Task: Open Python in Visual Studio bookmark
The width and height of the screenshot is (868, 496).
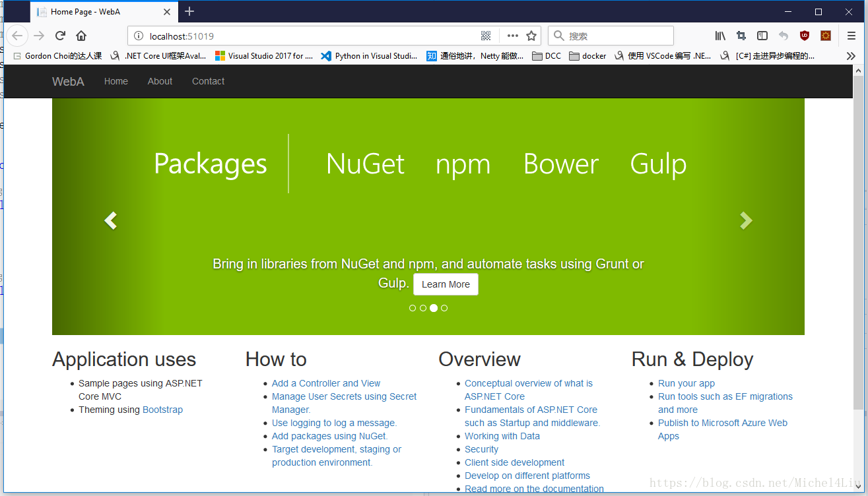Action: coord(370,56)
